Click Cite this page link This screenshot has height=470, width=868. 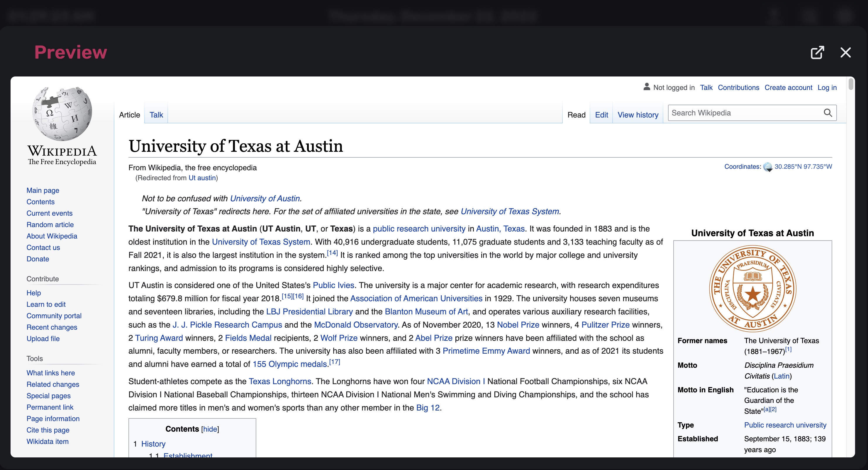[x=48, y=430]
